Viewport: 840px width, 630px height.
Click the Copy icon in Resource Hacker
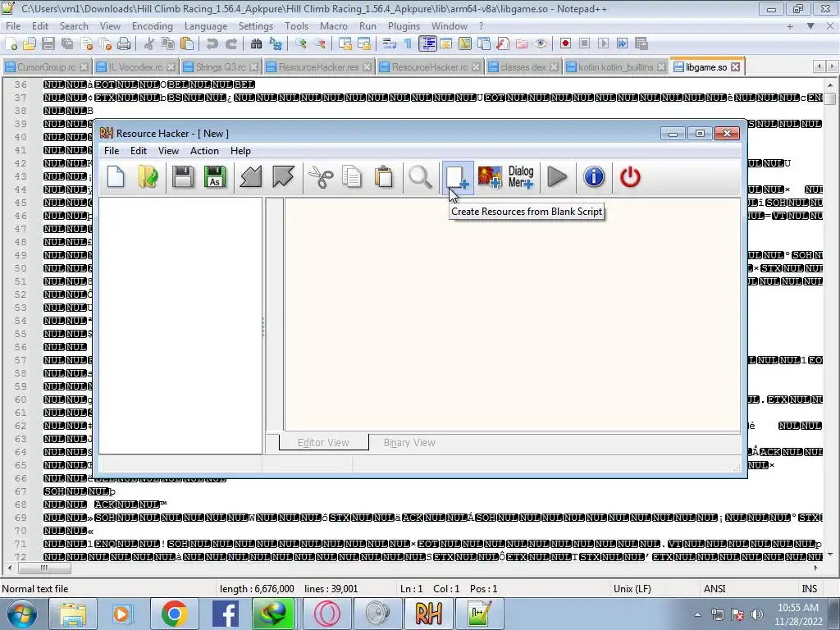(352, 177)
